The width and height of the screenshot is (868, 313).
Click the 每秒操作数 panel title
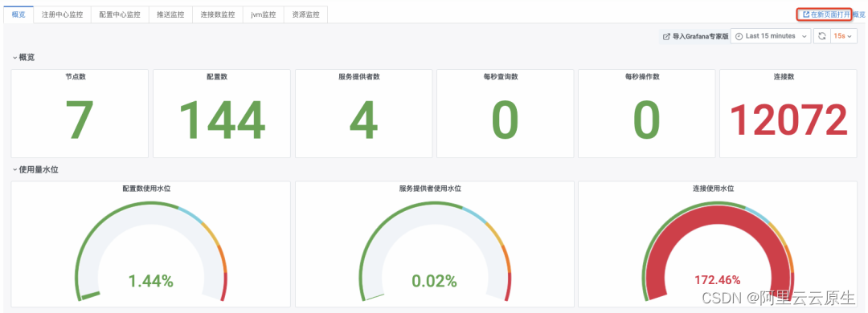642,76
